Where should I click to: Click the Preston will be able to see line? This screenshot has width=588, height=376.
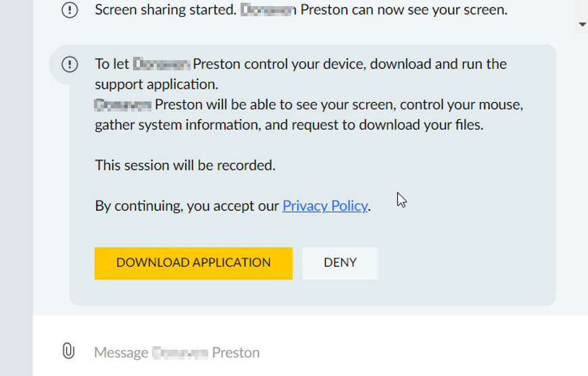tap(309, 104)
